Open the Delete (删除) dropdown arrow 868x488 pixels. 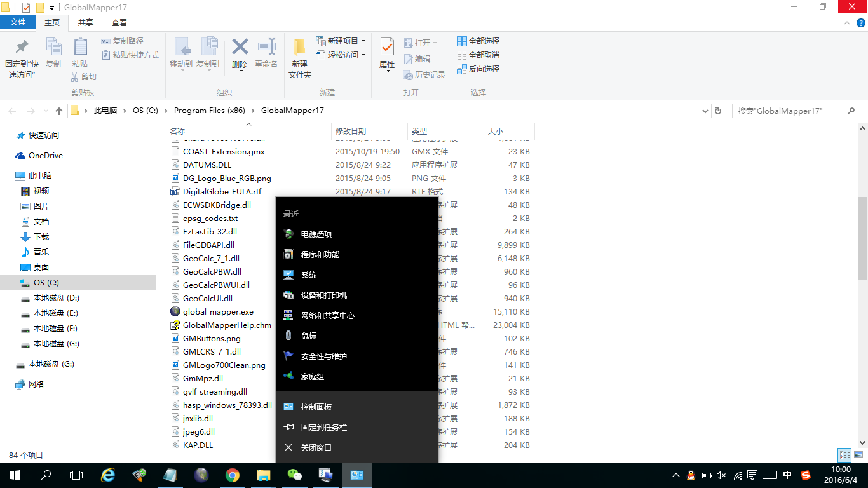click(240, 71)
